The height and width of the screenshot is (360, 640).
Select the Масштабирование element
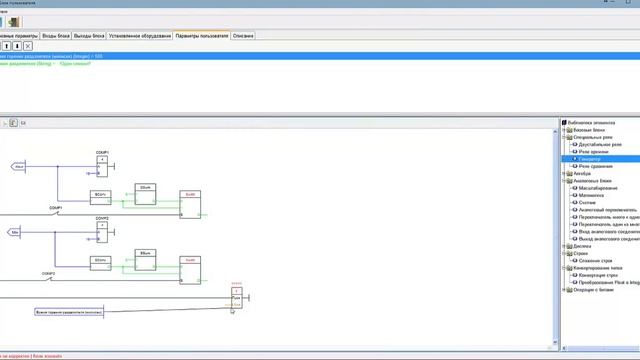pyautogui.click(x=598, y=188)
